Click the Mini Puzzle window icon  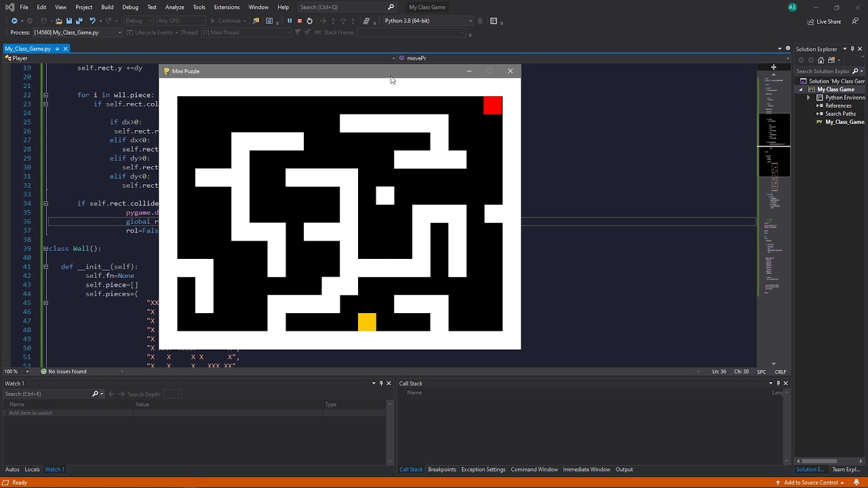point(167,71)
